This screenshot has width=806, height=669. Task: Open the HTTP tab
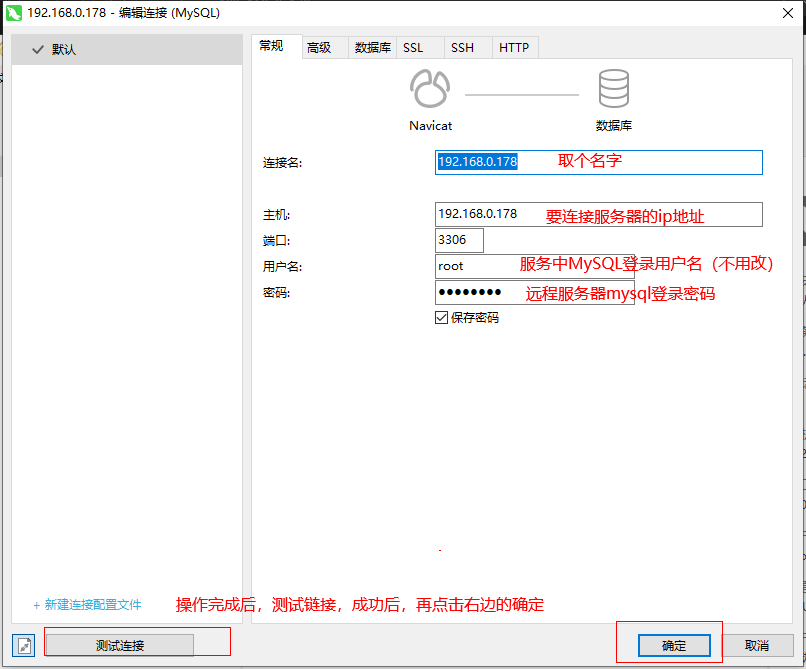[515, 48]
